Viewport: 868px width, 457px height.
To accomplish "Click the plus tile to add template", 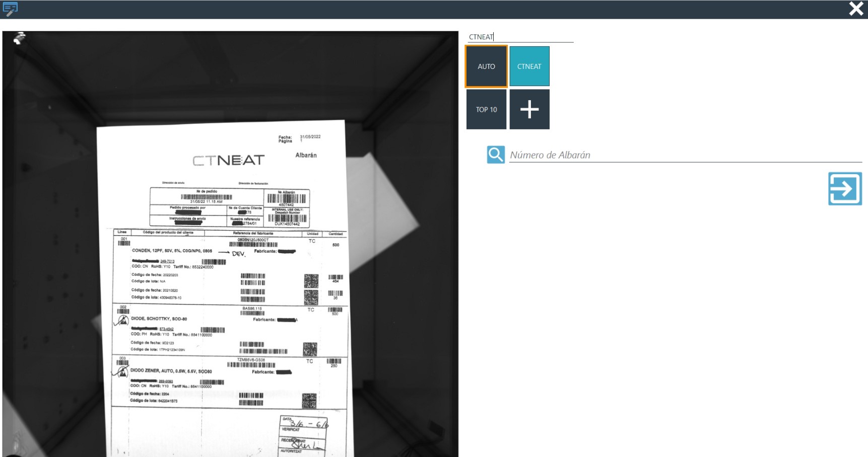I will point(529,109).
